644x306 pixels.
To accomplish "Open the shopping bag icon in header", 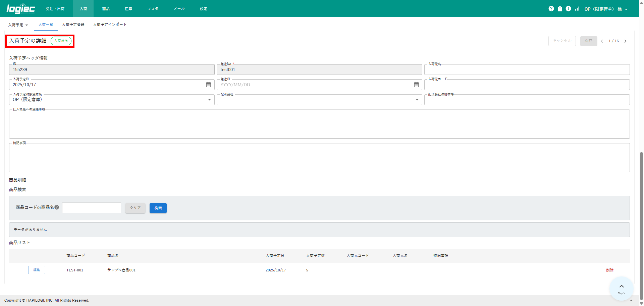I will [560, 9].
